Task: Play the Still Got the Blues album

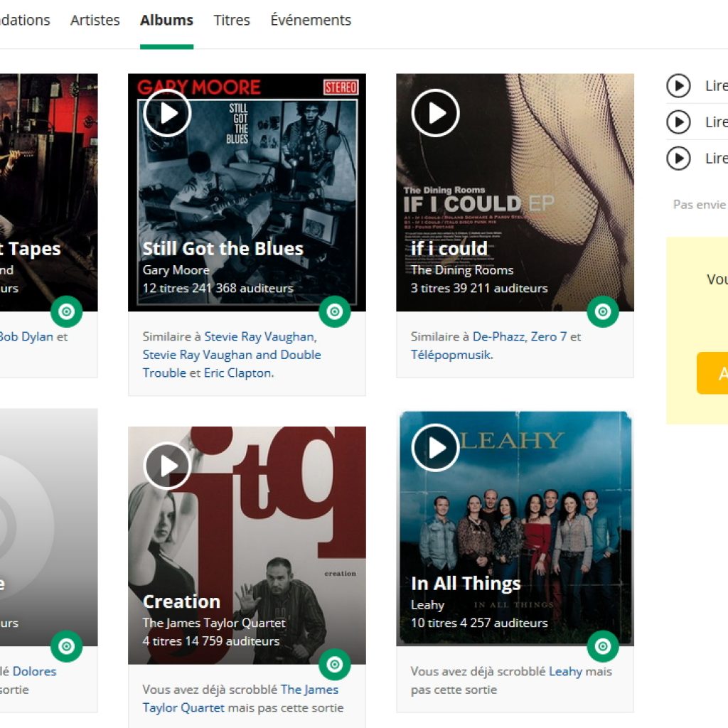Action: (167, 113)
